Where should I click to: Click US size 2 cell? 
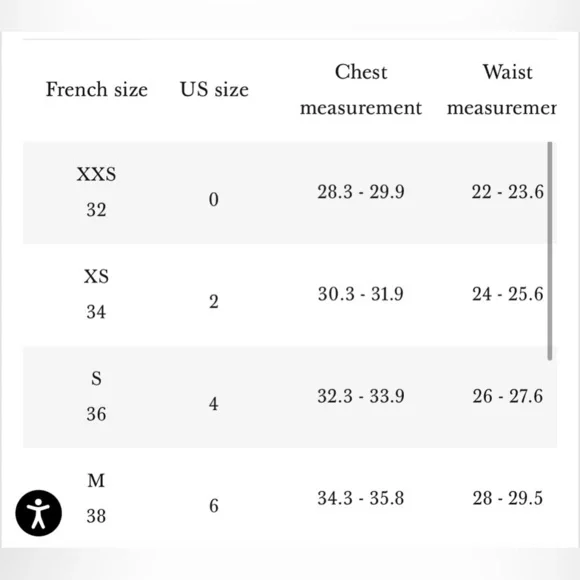(x=214, y=301)
